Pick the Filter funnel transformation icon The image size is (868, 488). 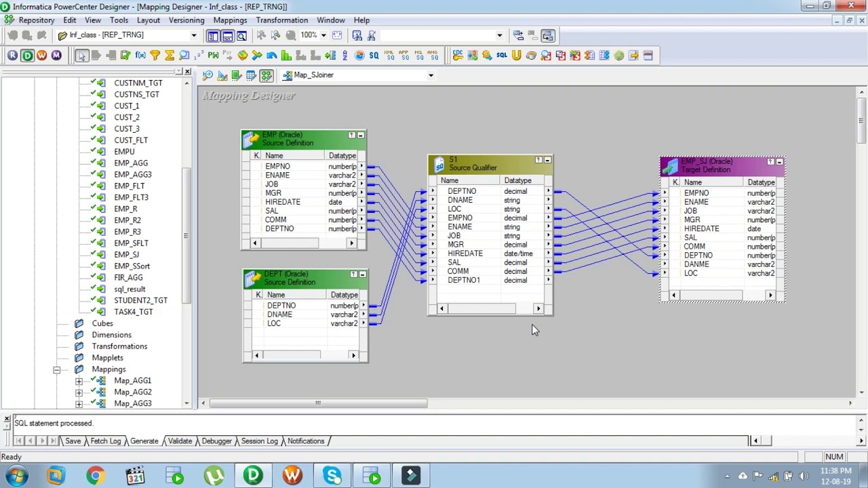pos(155,56)
